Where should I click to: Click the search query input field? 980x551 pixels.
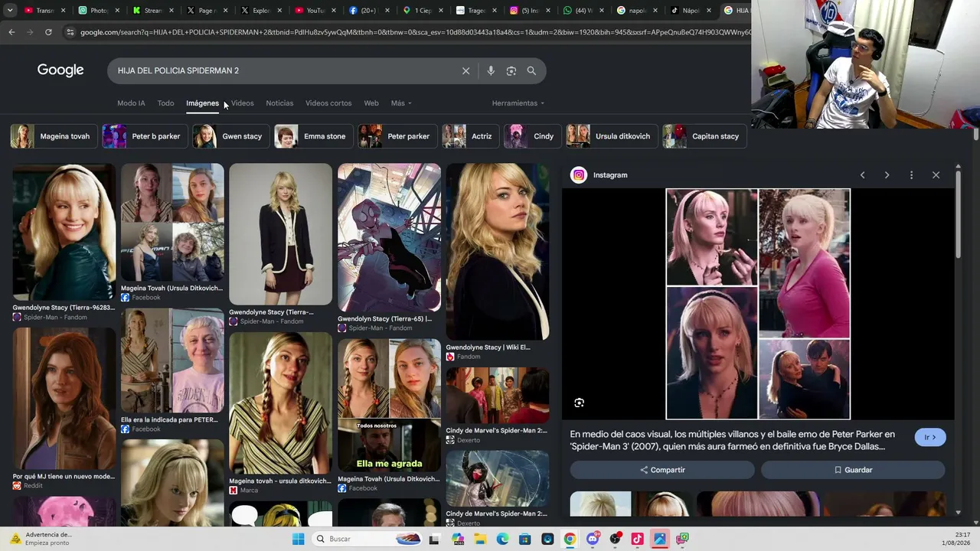point(283,70)
